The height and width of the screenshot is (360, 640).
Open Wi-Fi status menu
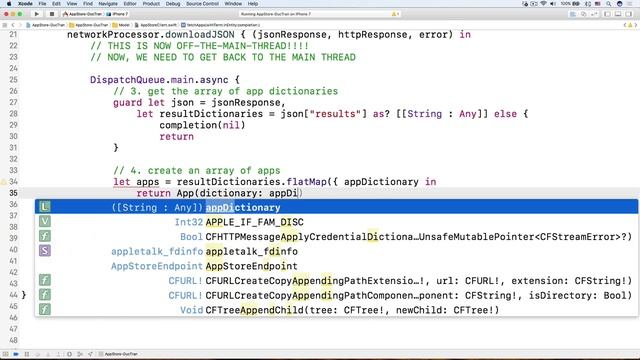click(x=543, y=4)
